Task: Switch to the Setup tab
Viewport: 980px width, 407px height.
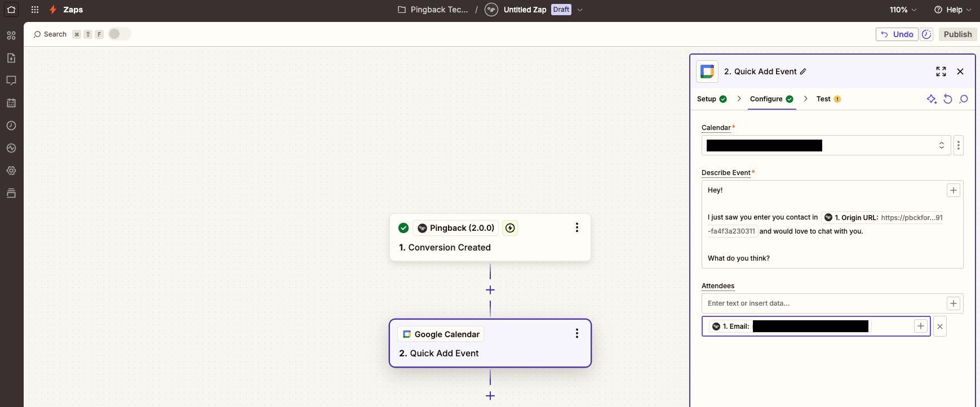Action: pyautogui.click(x=712, y=99)
